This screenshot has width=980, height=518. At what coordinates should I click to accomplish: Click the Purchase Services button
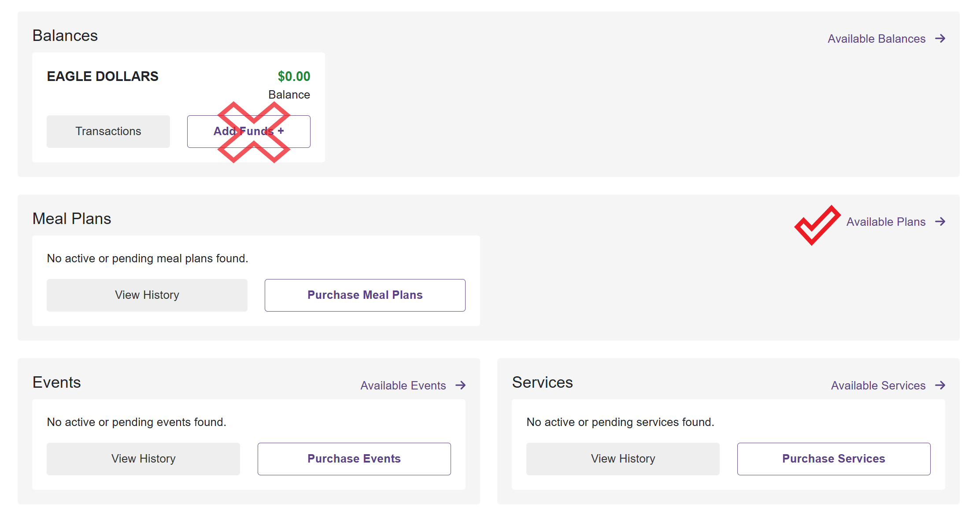833,459
